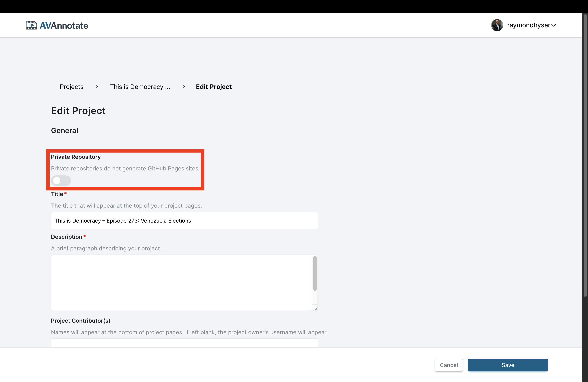Cancel editing the project
The height and width of the screenshot is (382, 588).
(x=449, y=365)
